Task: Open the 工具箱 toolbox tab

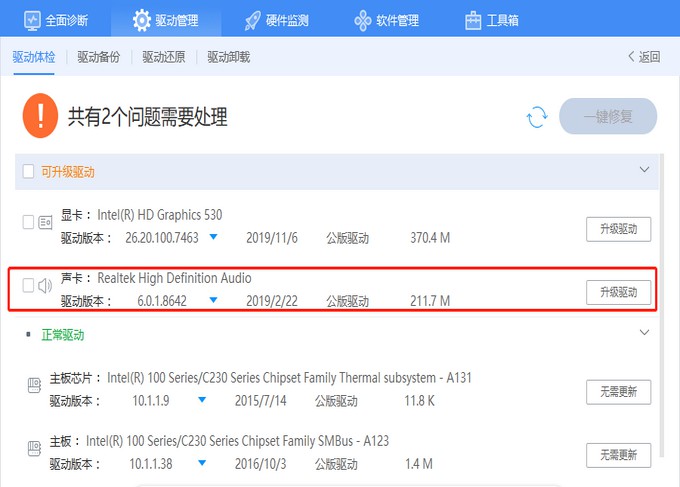Action: click(492, 20)
